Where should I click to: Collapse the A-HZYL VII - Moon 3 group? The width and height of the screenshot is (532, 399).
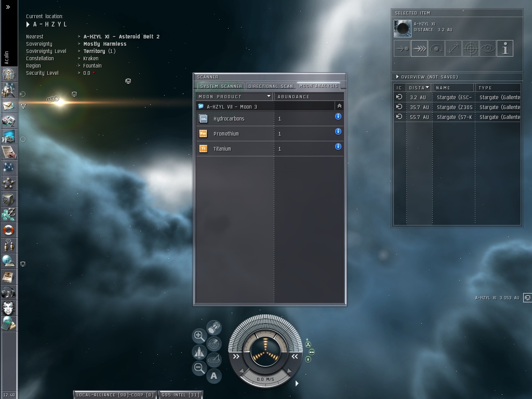[339, 106]
